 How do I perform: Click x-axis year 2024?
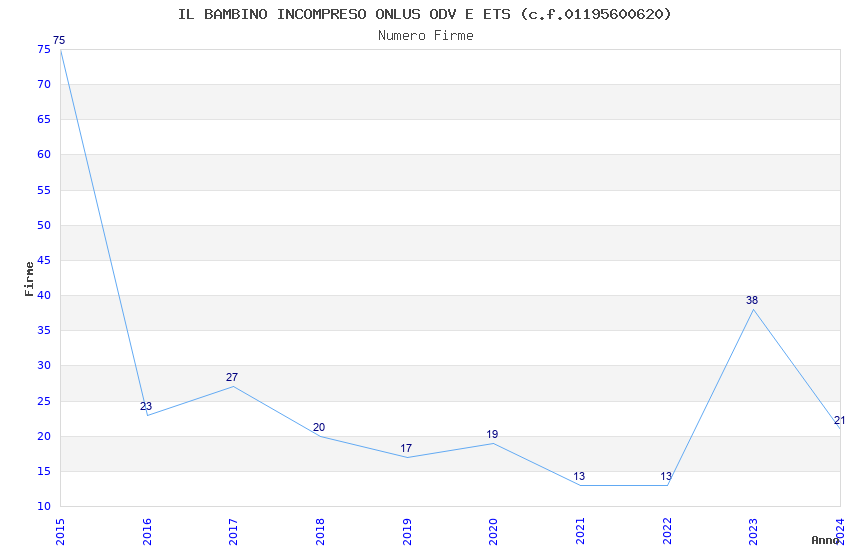click(x=840, y=531)
